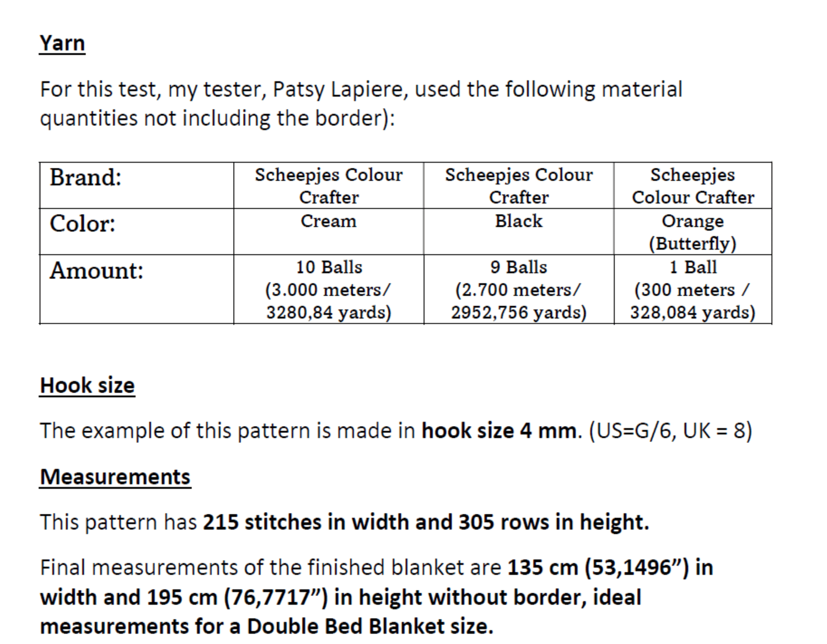Screen dimensions: 827x644
Task: Select the "Black" color cell
Action: point(518,221)
